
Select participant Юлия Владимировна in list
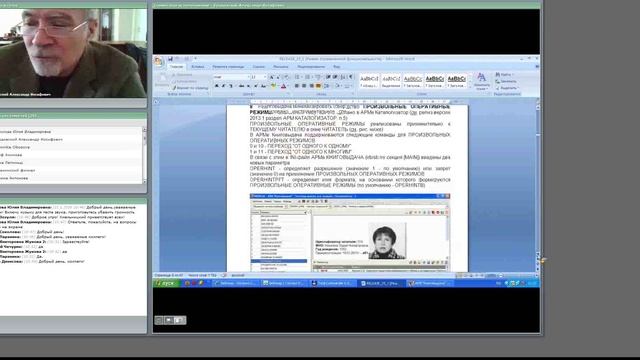coord(26,132)
